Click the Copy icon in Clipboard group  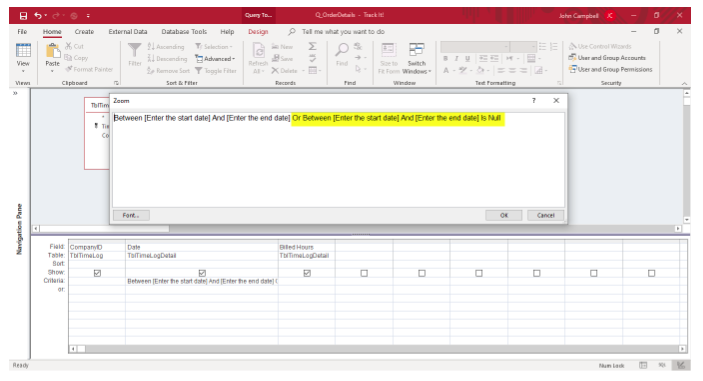coord(68,58)
